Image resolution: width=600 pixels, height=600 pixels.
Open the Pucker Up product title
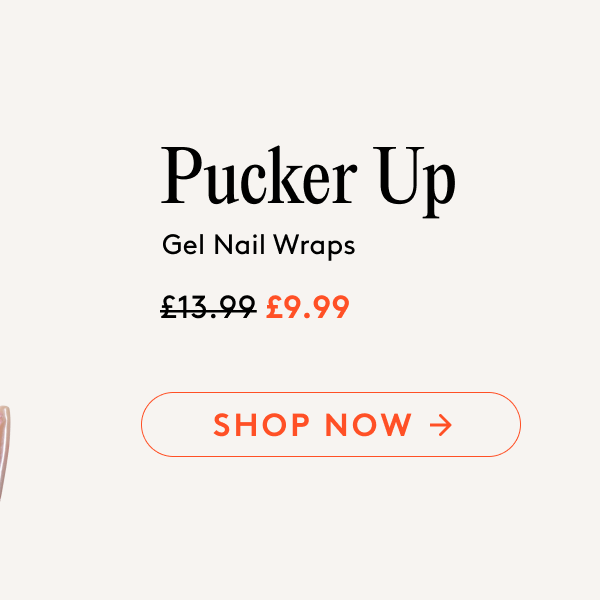[x=308, y=181]
